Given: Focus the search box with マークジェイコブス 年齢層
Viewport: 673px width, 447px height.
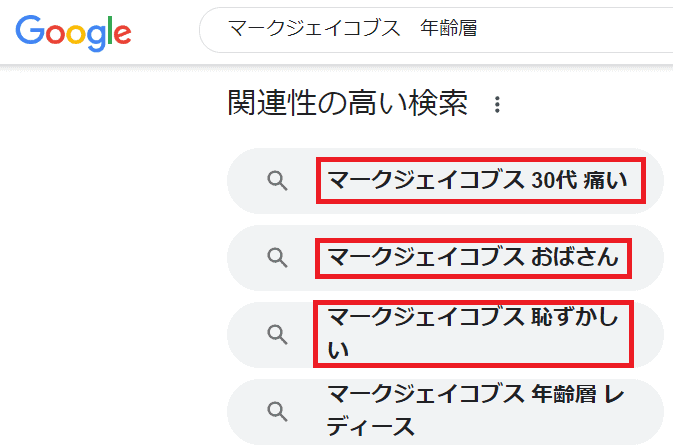Looking at the screenshot, I should pos(436,30).
